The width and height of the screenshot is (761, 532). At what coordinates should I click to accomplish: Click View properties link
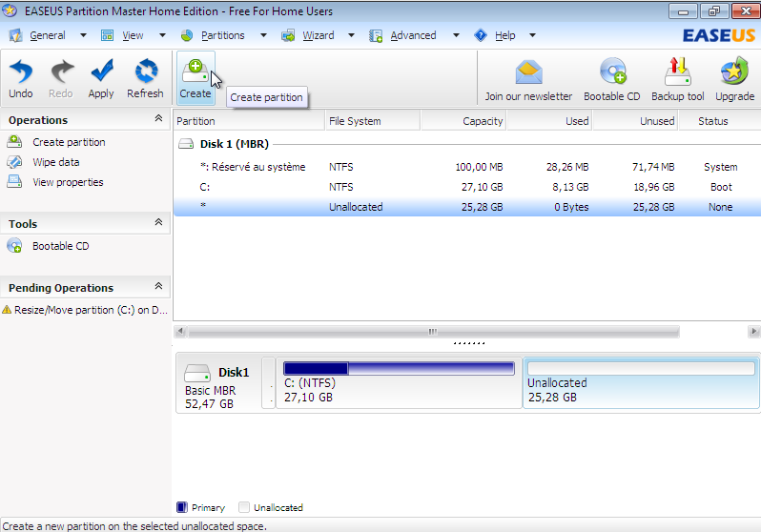[x=68, y=182]
